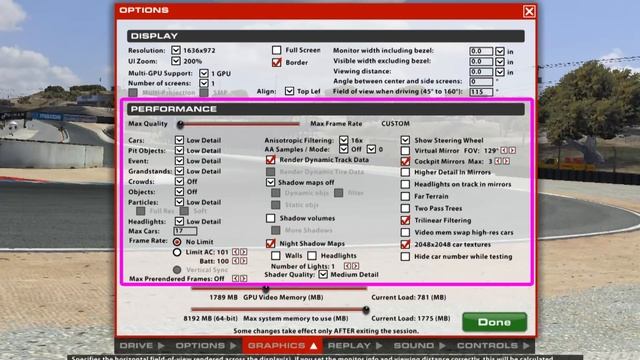Close the Options dialog
The height and width of the screenshot is (360, 640).
coord(529,11)
